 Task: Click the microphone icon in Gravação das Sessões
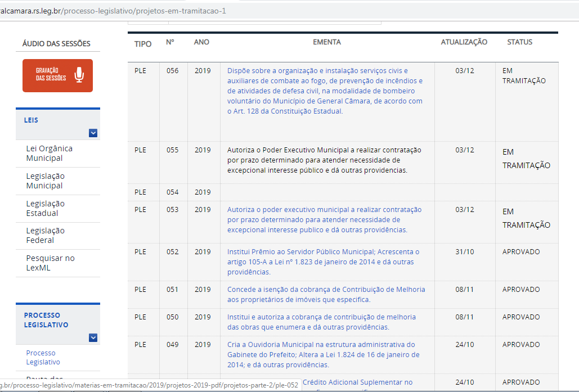coord(79,75)
